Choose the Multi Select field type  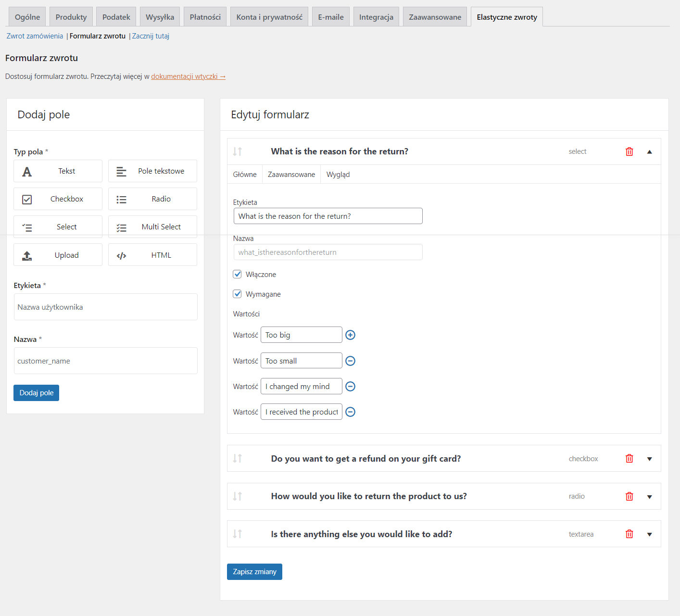[x=152, y=227]
